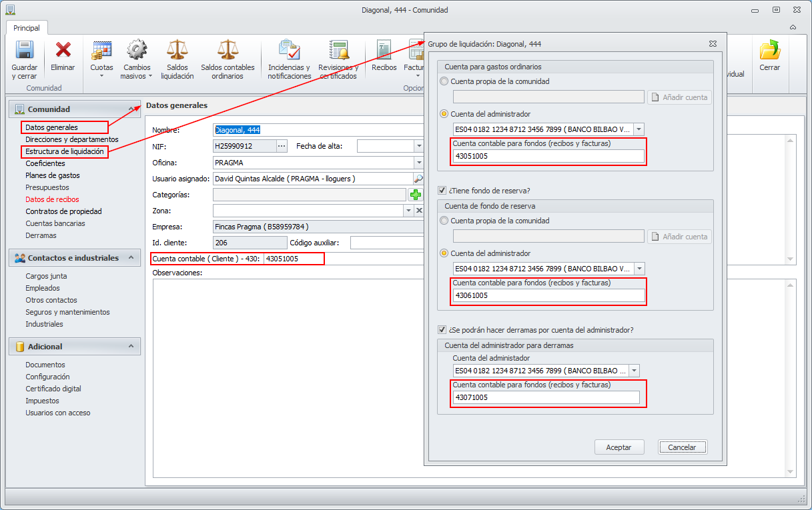Open Estructura de liquidación section
812x510 pixels.
[65, 151]
